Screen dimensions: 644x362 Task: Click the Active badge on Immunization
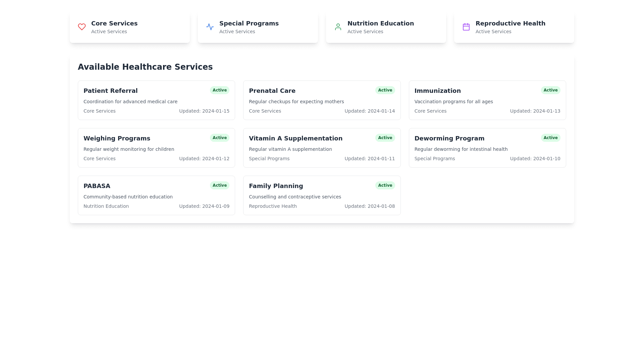pyautogui.click(x=550, y=90)
